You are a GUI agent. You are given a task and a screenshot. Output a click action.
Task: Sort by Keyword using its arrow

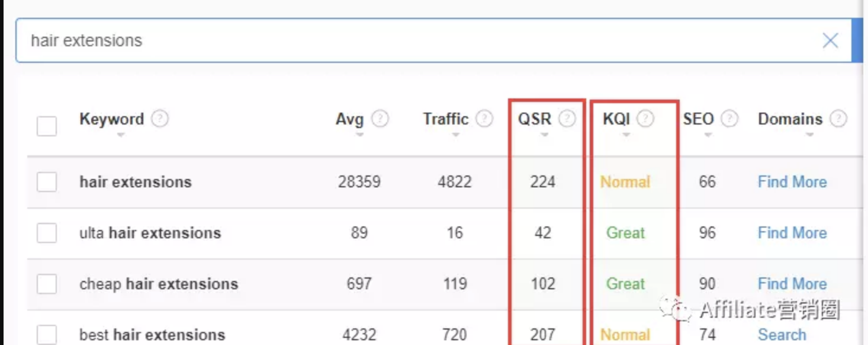point(121,135)
